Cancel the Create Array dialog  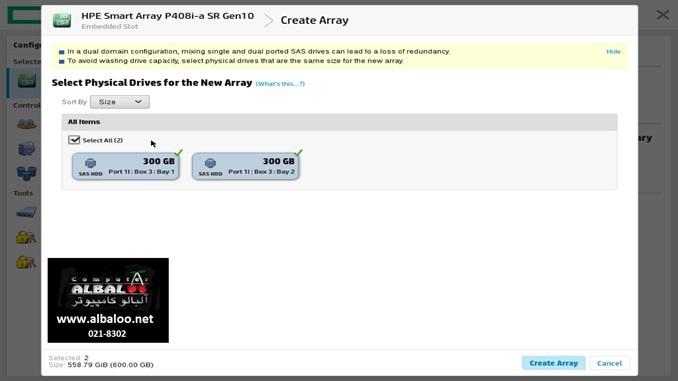609,363
